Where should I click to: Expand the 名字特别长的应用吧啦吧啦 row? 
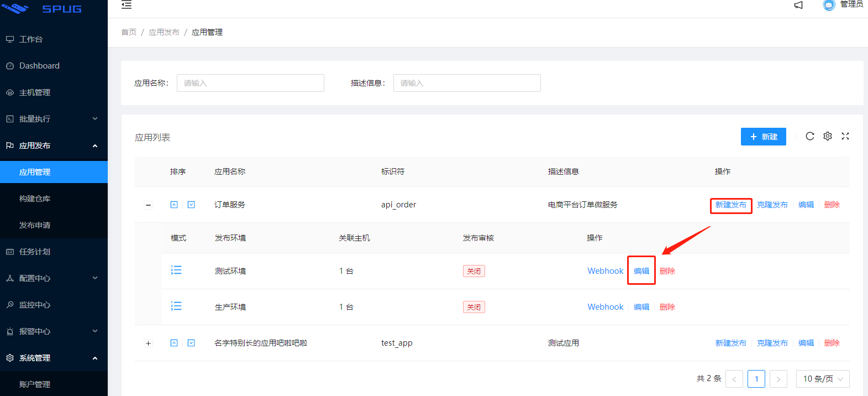[148, 343]
